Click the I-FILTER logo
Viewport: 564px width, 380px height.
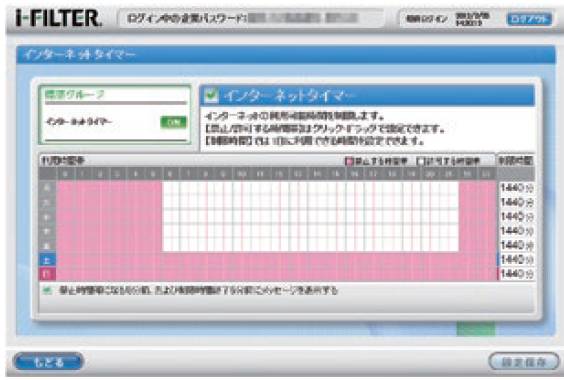tap(59, 18)
